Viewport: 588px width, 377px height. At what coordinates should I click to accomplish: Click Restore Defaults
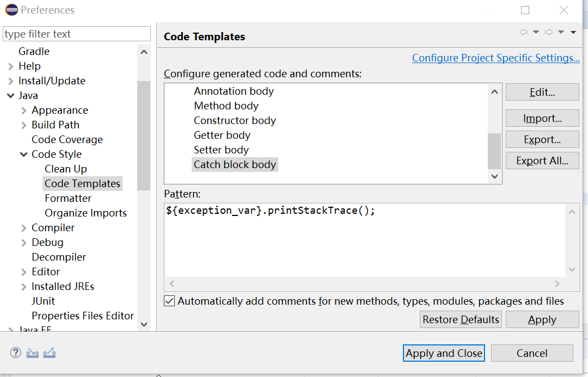[x=461, y=319]
